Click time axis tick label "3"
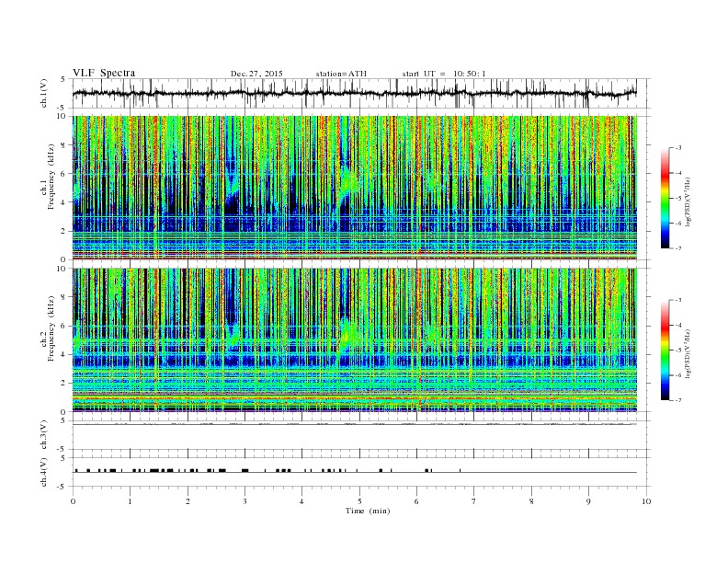Image resolution: width=728 pixels, height=563 pixels. [x=245, y=501]
